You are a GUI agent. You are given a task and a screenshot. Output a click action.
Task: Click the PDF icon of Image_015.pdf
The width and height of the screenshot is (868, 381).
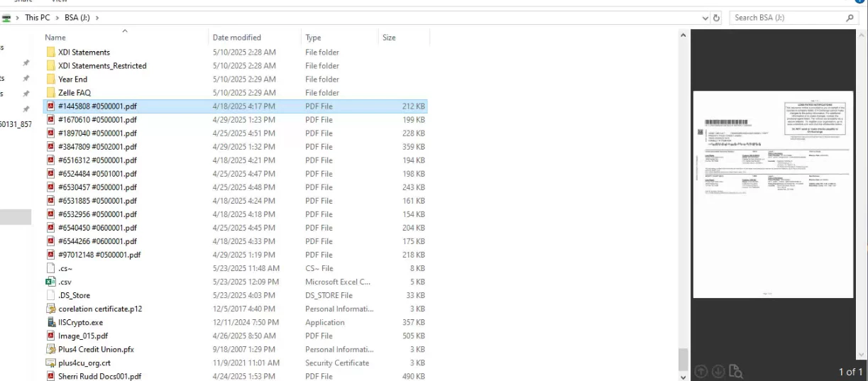50,336
